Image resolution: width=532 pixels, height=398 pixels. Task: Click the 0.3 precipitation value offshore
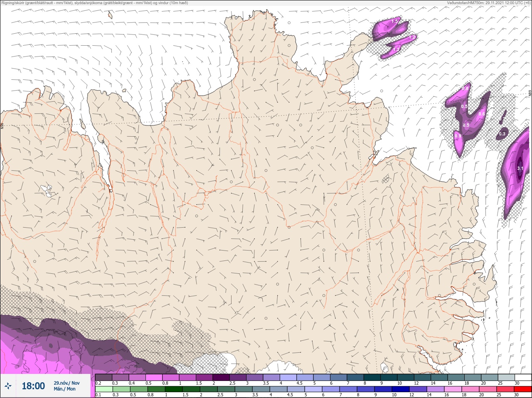coord(502,134)
